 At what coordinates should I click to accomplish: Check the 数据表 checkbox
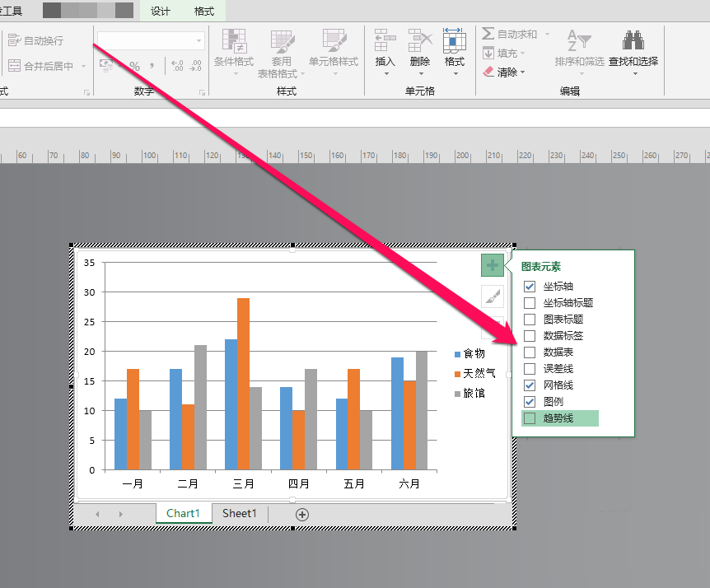[x=530, y=352]
